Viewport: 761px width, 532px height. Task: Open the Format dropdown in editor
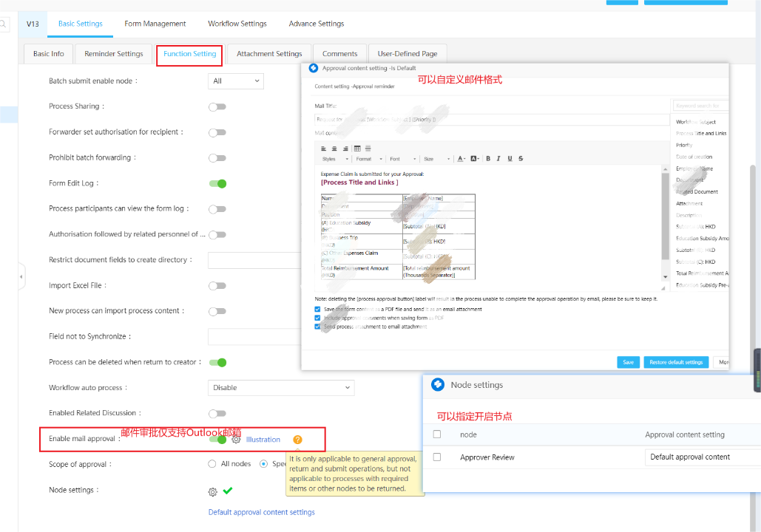pyautogui.click(x=369, y=159)
